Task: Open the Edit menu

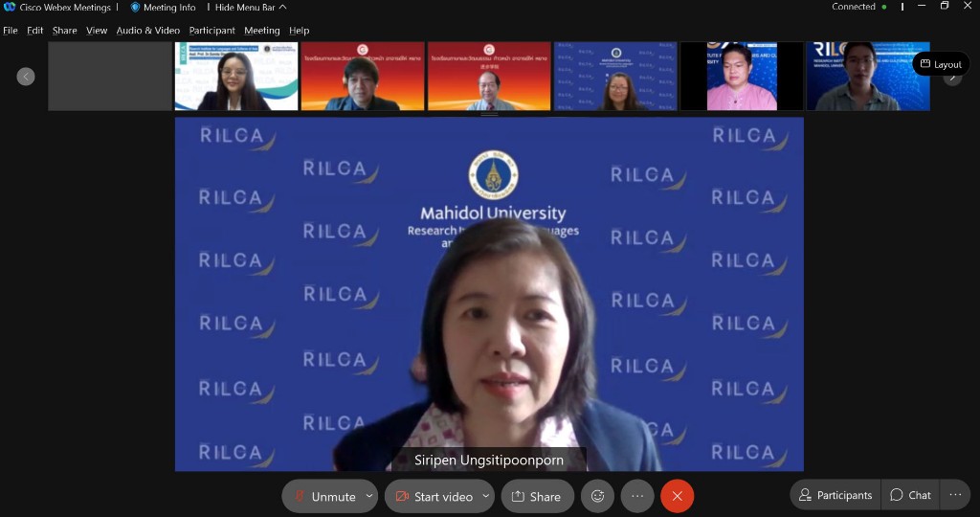Action: coord(35,30)
